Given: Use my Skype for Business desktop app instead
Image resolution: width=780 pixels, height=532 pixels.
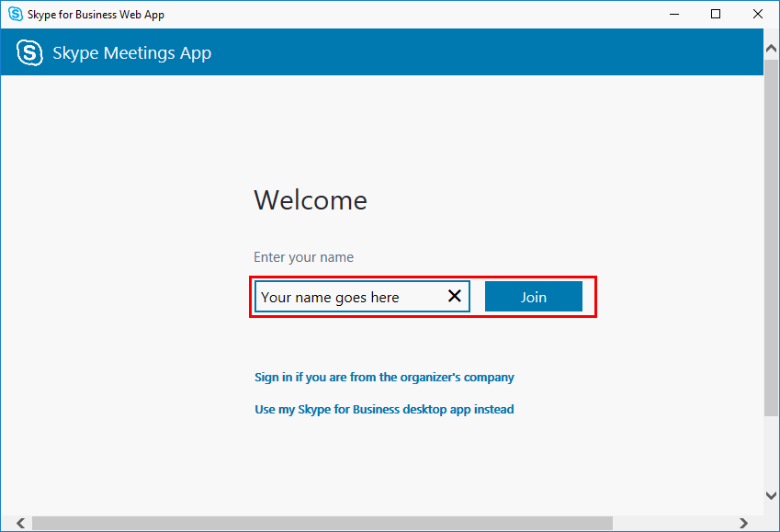Looking at the screenshot, I should (384, 409).
